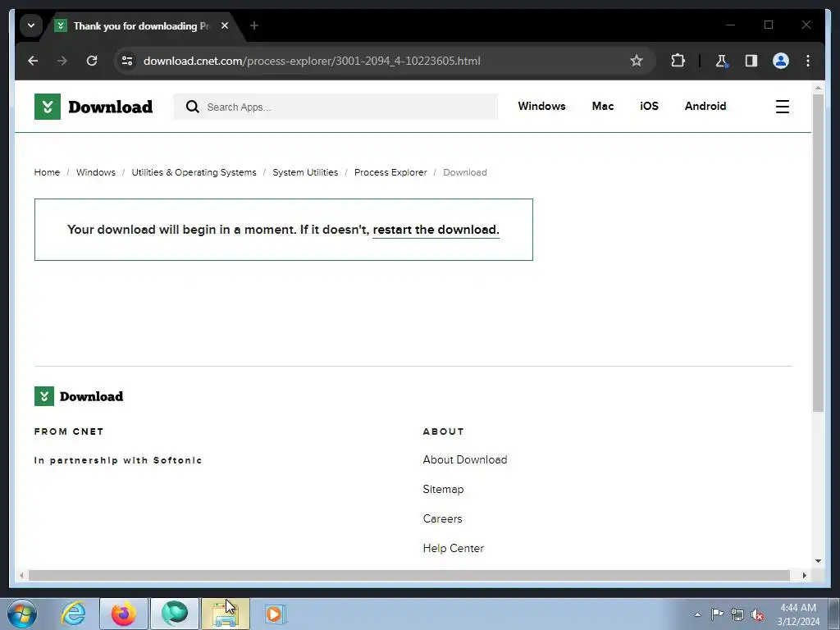This screenshot has height=630, width=840.
Task: Click the address bar URL
Action: point(312,61)
